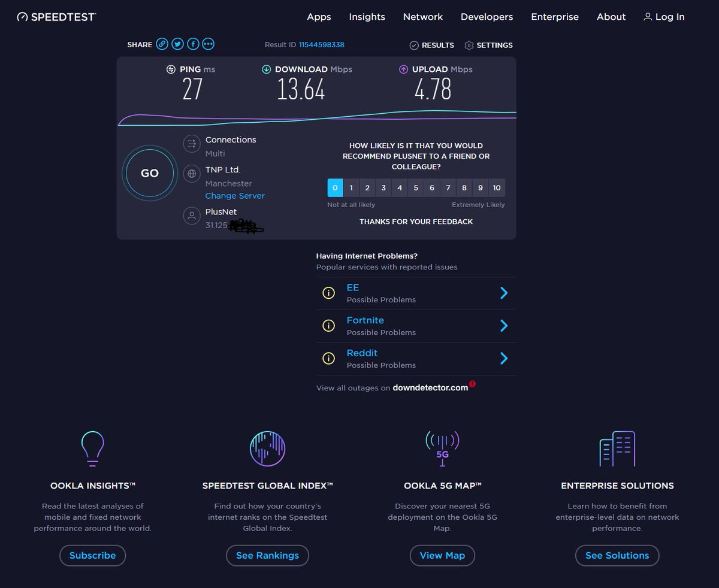Share result via link icon
This screenshot has height=588, width=719.
tap(162, 44)
